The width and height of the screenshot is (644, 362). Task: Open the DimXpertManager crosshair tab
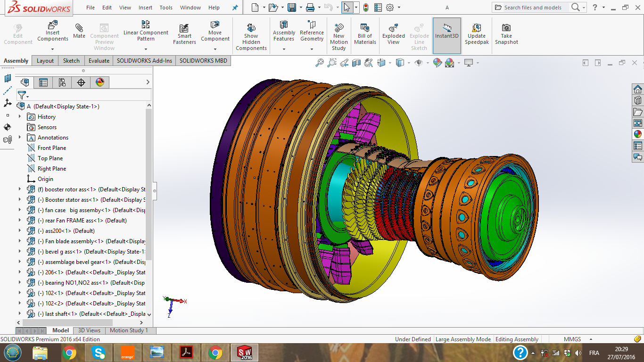point(81,82)
